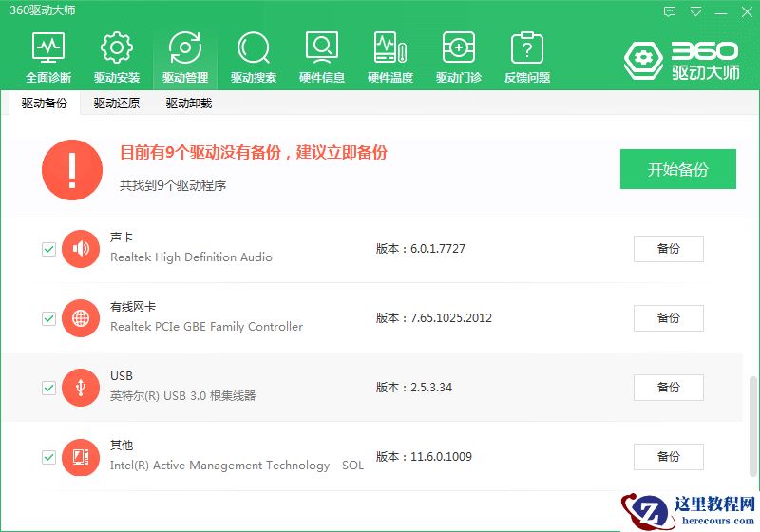Minimize the 360驱动大师 window
The image size is (760, 532).
point(721,12)
